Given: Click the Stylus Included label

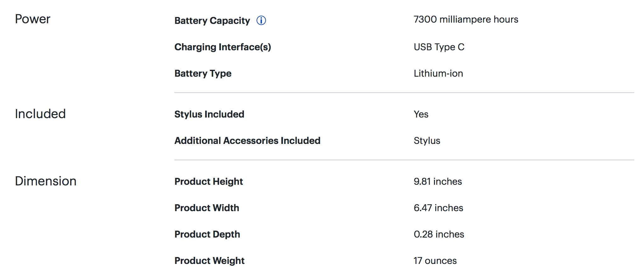Looking at the screenshot, I should click(209, 114).
